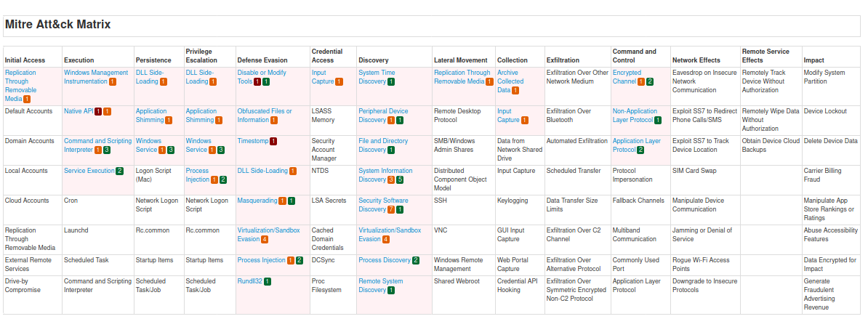Open Virtualization/Sandbox Evasion link under Discovery

pyautogui.click(x=390, y=235)
